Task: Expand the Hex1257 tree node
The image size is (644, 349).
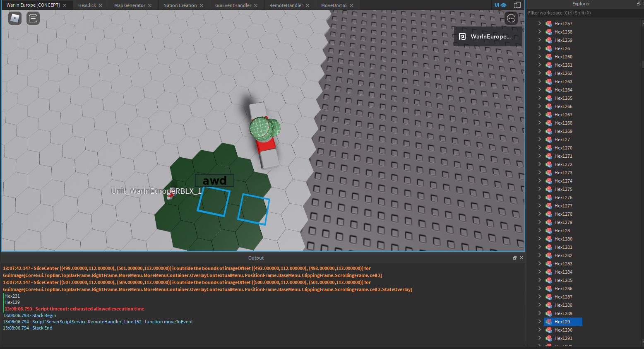Action: pos(539,24)
